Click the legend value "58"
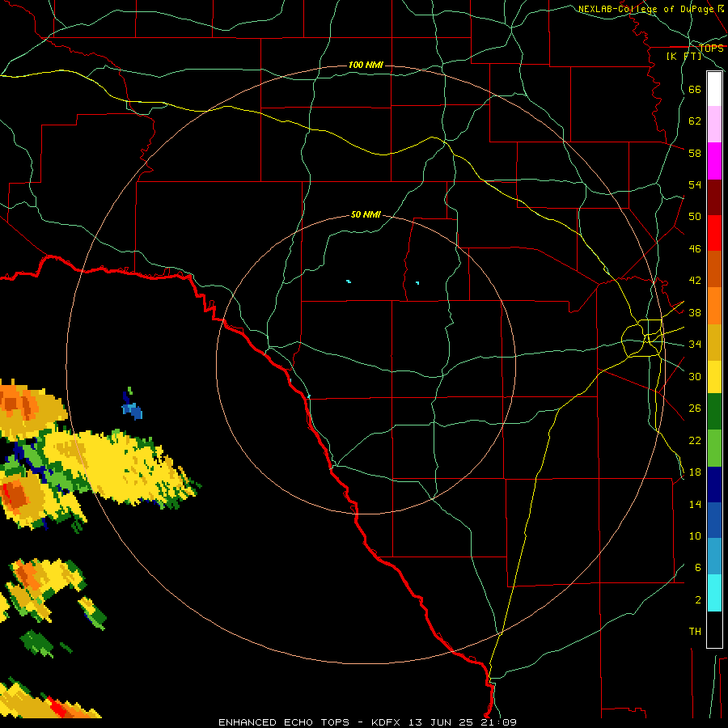728x728 pixels. 695,153
